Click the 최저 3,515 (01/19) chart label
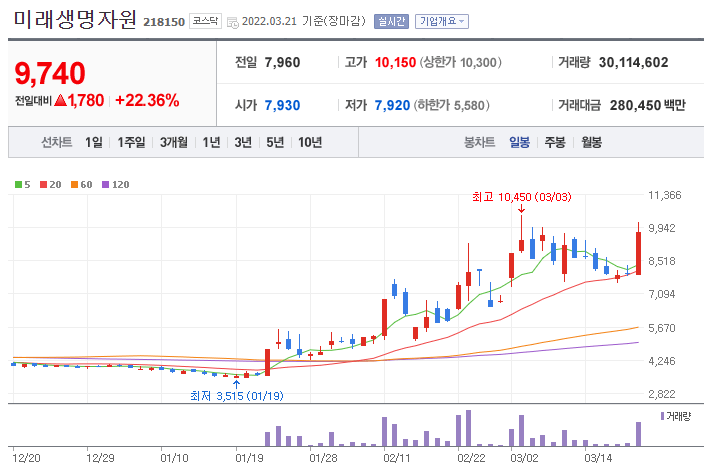 pos(237,396)
